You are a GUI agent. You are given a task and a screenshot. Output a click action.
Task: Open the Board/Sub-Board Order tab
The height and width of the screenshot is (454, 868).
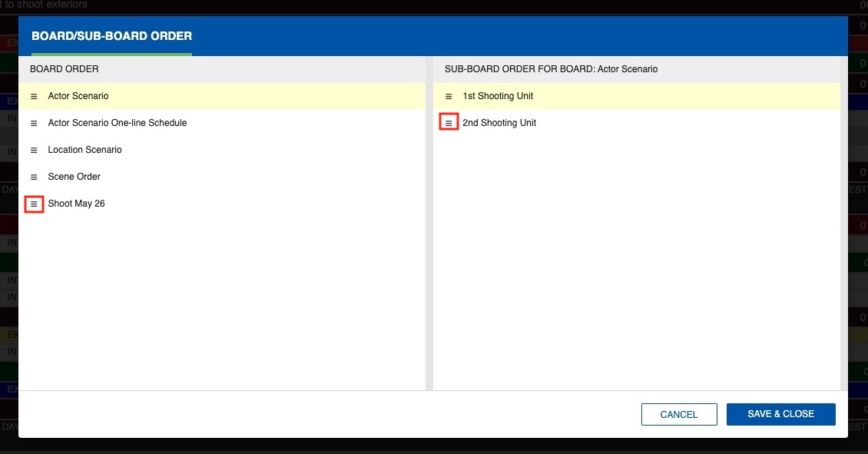[x=111, y=36]
